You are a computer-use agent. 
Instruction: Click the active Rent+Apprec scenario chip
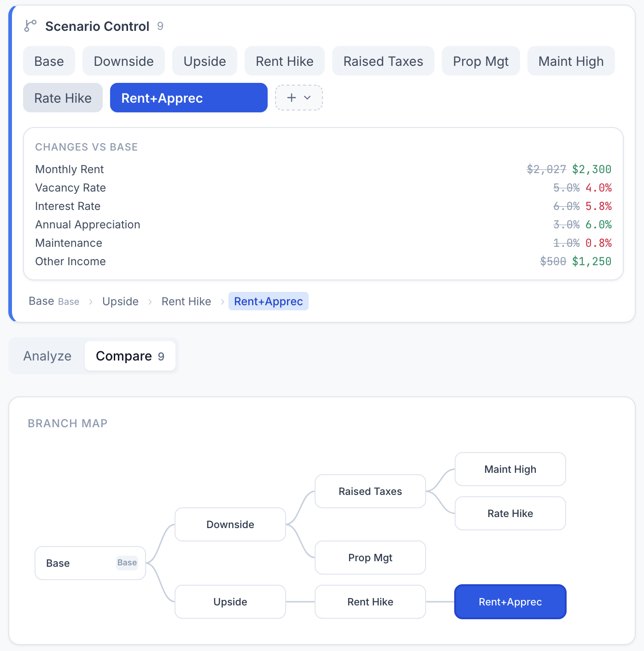coord(188,98)
